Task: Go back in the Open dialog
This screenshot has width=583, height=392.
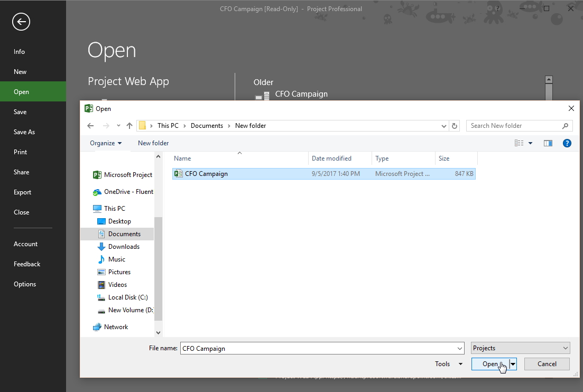Action: pos(90,126)
